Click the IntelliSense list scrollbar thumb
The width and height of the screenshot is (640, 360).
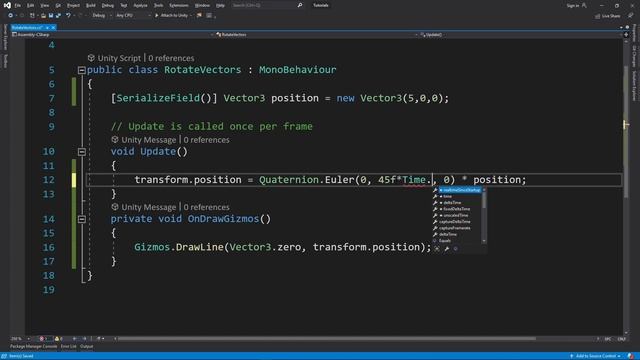[484, 200]
